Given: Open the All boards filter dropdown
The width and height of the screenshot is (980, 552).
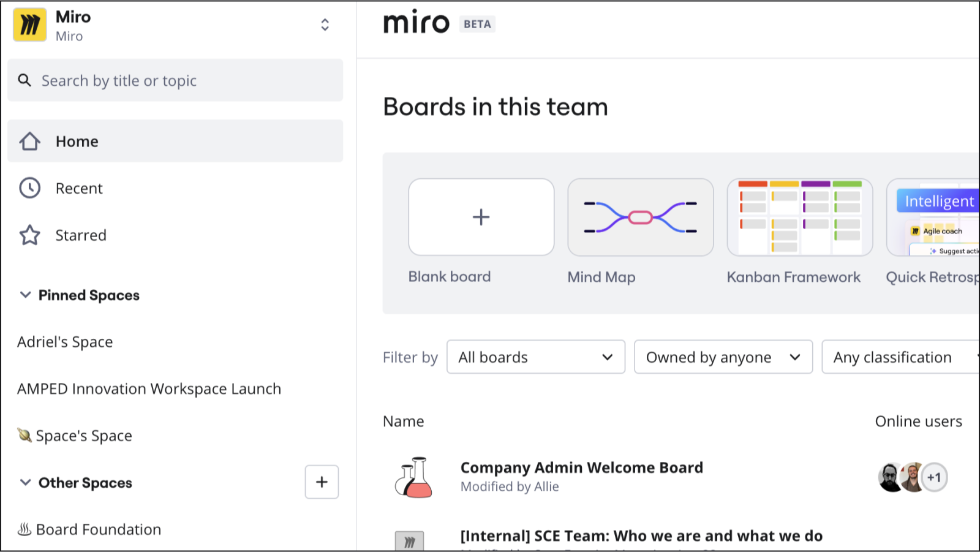Looking at the screenshot, I should (535, 357).
